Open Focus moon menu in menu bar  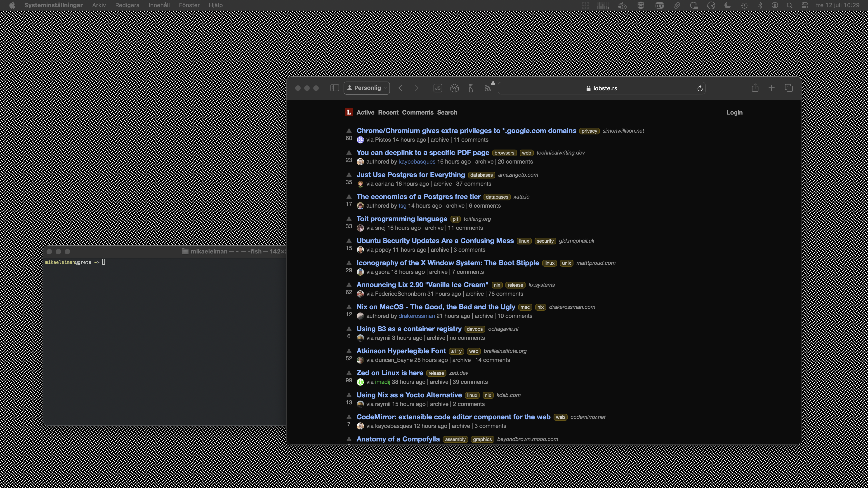[x=727, y=5]
